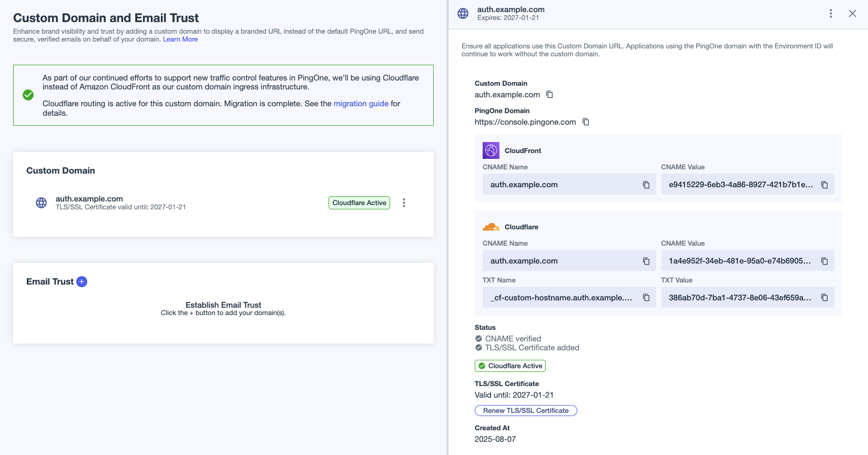Select the Cloudflare TXT Value field

click(x=747, y=298)
